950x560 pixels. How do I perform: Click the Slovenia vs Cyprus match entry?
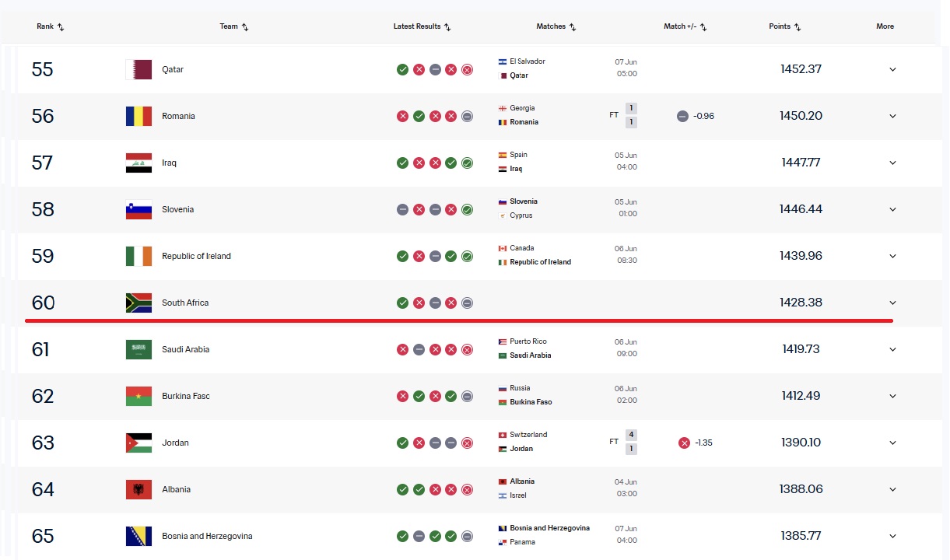coord(568,208)
